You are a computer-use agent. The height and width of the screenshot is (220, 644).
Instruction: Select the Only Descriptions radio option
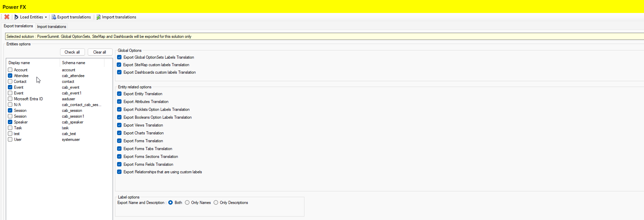pos(216,203)
